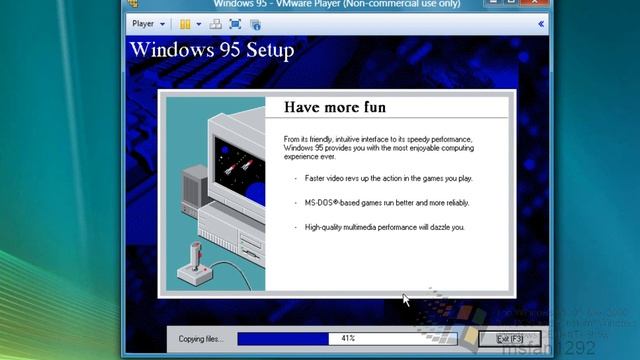Minimize the VMware Player window

(493, 2)
